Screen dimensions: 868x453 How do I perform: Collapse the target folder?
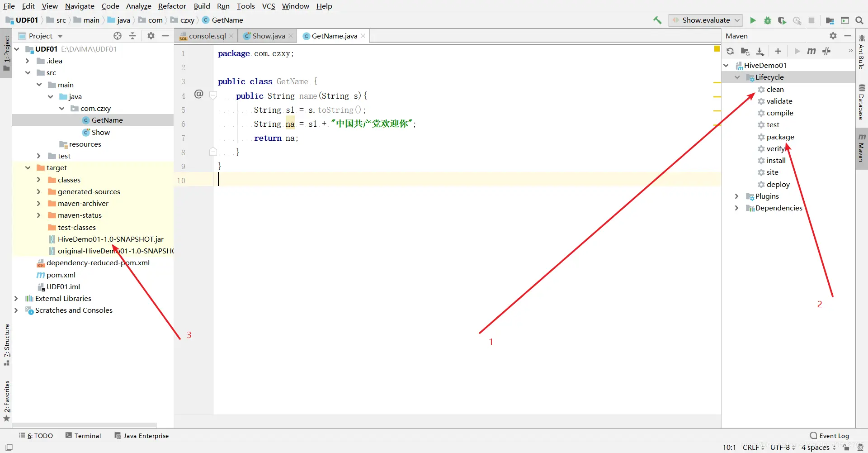[28, 168]
